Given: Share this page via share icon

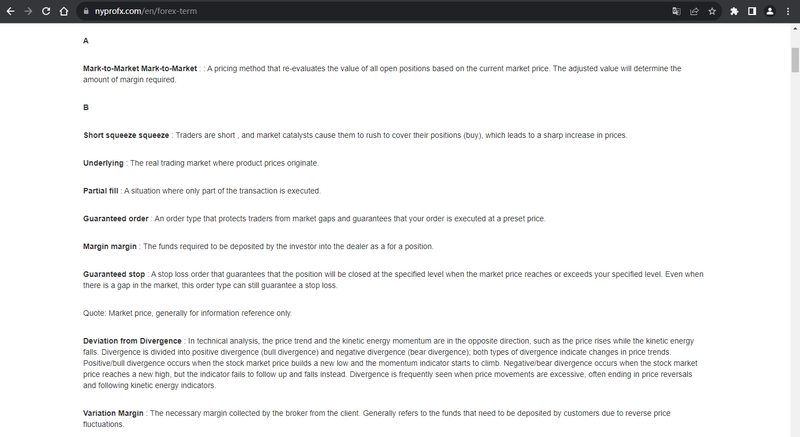Looking at the screenshot, I should click(694, 11).
